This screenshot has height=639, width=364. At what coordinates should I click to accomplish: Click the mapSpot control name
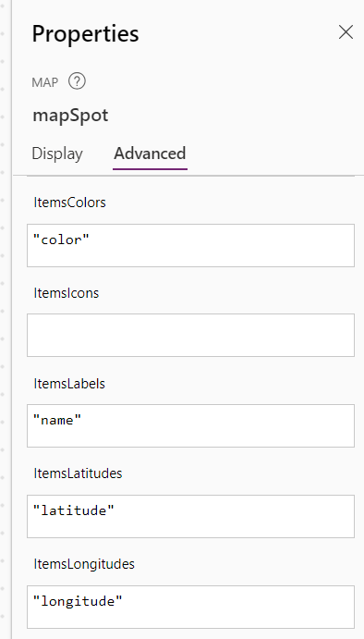(x=70, y=116)
